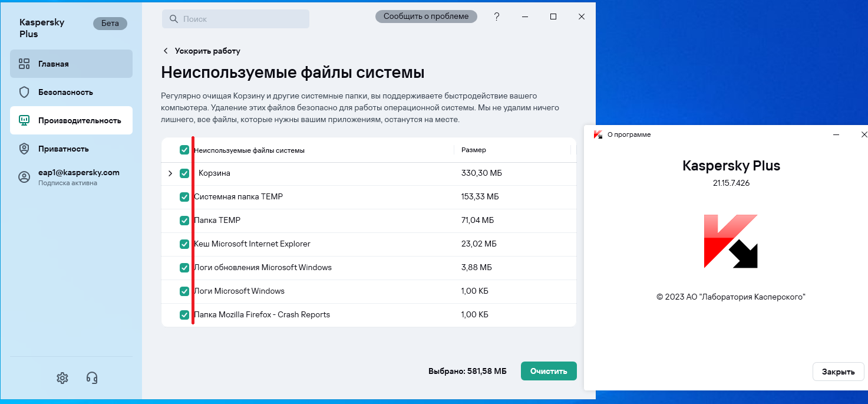Click Подписка активна status text

pos(68,183)
